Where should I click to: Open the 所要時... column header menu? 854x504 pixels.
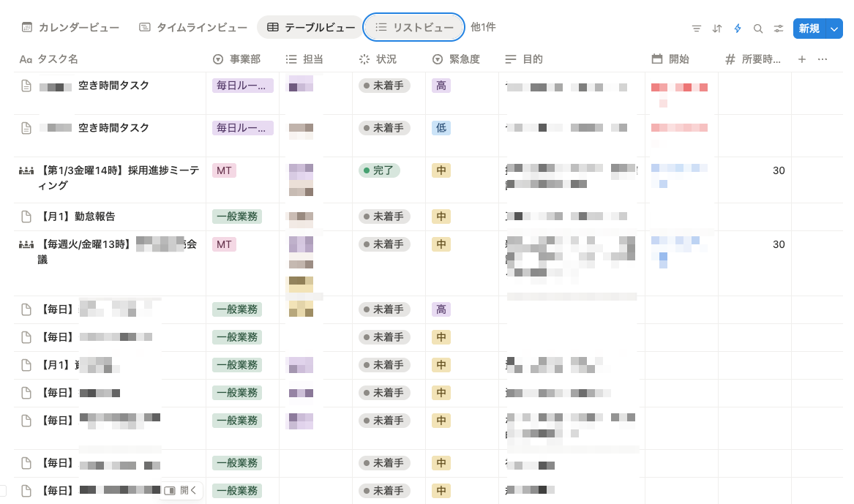(x=755, y=59)
